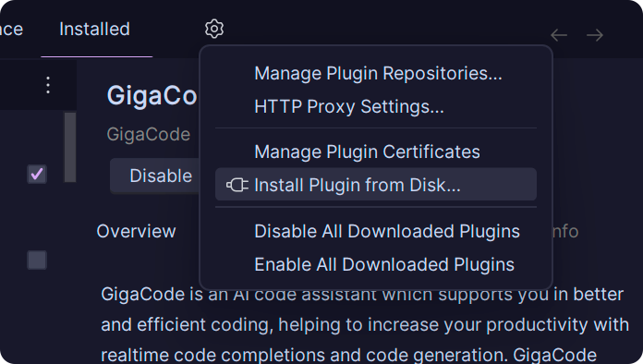Viewport: 643px width, 364px height.
Task: Open the Overview tab
Action: pyautogui.click(x=136, y=231)
